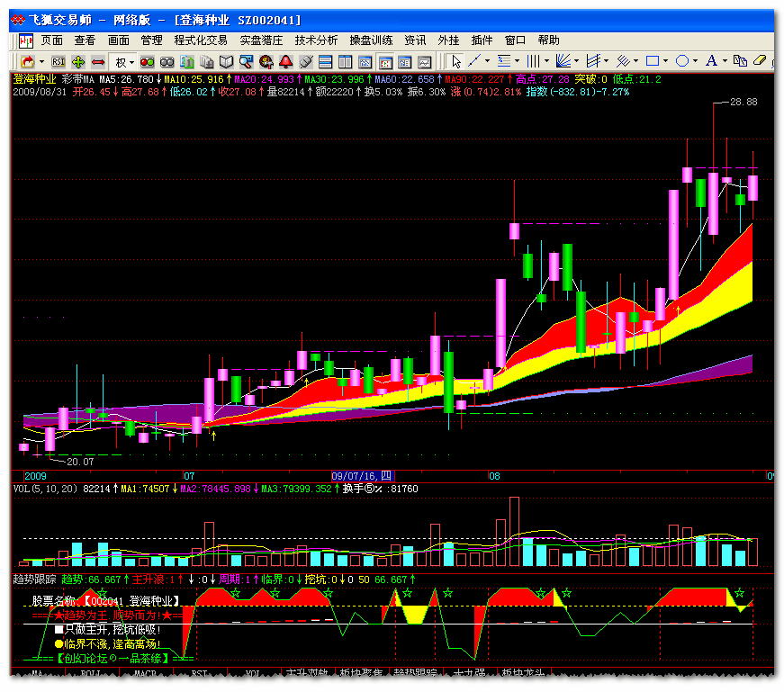Select the circle drawing tool
The image size is (784, 692).
tap(682, 61)
